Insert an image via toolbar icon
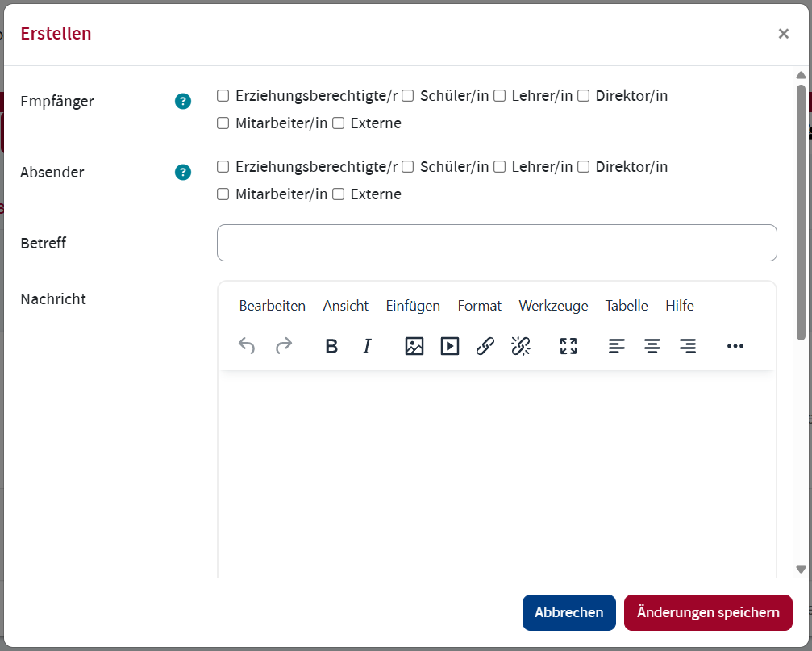 pos(414,346)
